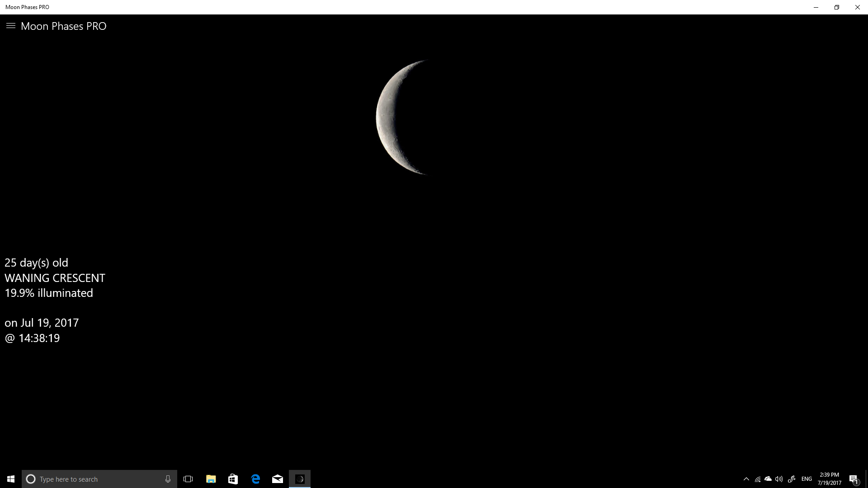Use Cortana voice search microphone
Viewport: 868px width, 488px height.
tap(167, 479)
